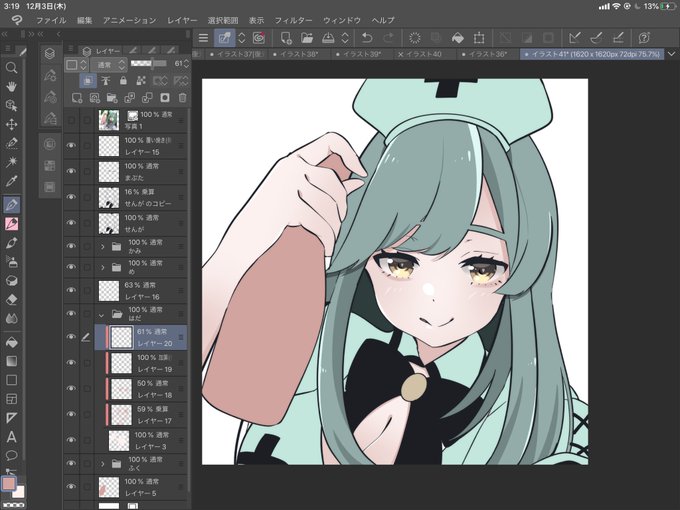
Task: Open blending mode 通常 dropdown
Action: (109, 65)
